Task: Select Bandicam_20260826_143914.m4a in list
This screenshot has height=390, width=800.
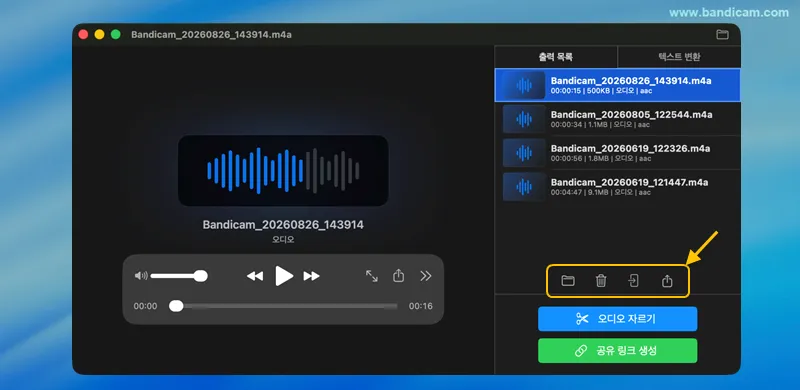Action: tap(618, 85)
